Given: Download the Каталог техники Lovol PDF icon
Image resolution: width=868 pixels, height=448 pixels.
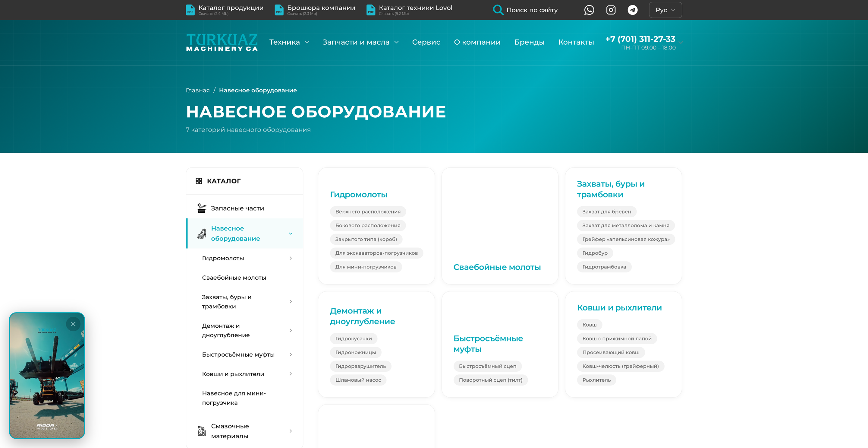Looking at the screenshot, I should click(x=371, y=10).
